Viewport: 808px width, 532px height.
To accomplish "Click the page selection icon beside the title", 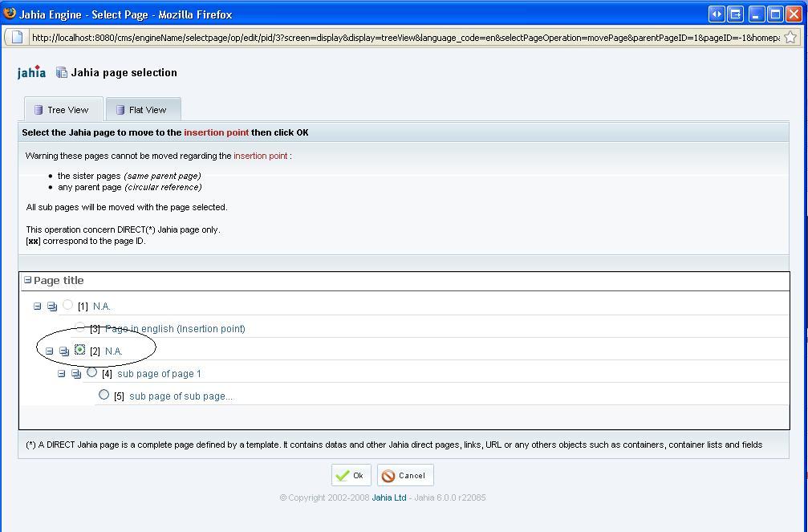I will [x=61, y=72].
